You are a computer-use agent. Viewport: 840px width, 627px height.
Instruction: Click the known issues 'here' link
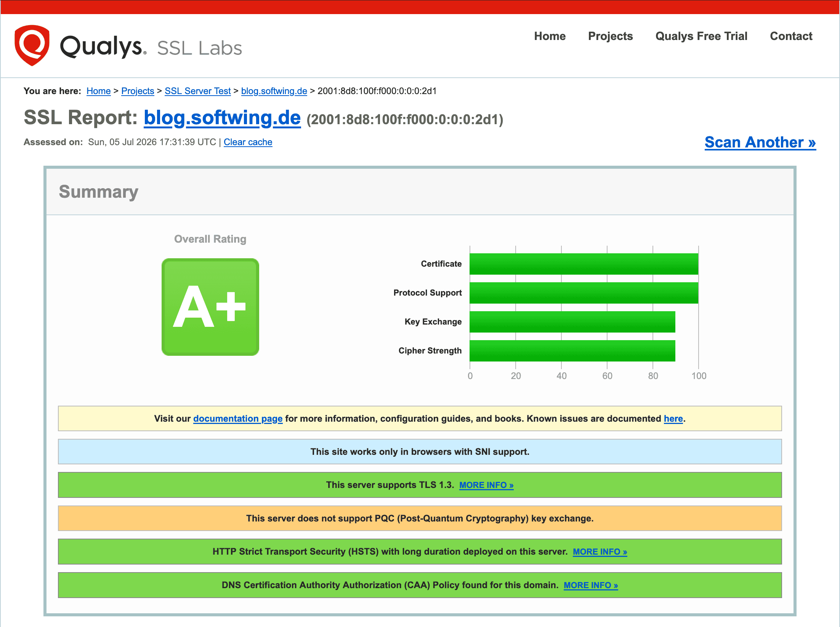673,419
